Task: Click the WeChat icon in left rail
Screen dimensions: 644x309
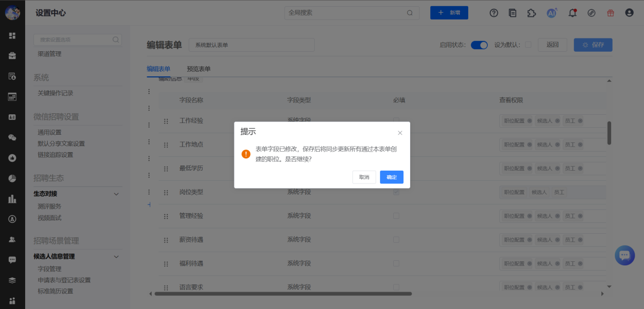Action: pyautogui.click(x=12, y=137)
